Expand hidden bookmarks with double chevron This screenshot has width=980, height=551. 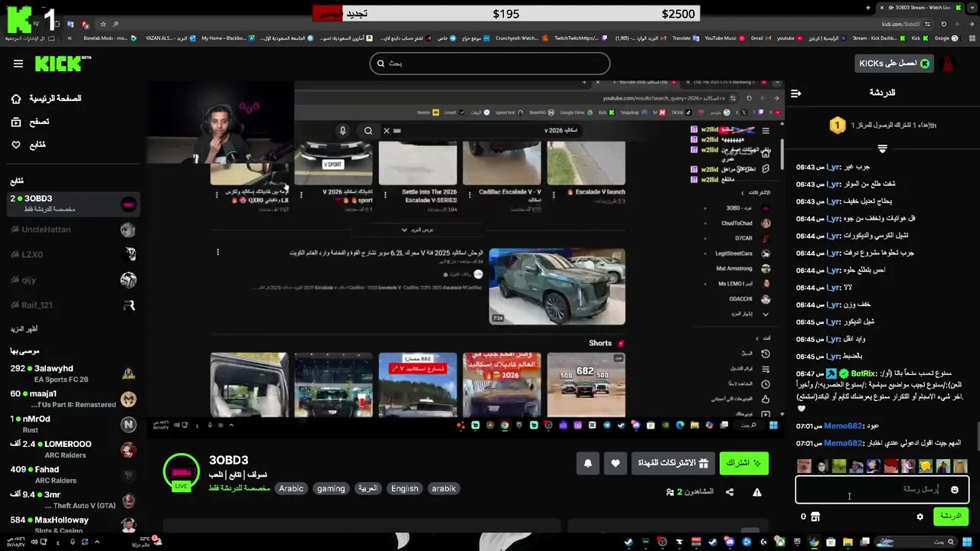(x=70, y=37)
